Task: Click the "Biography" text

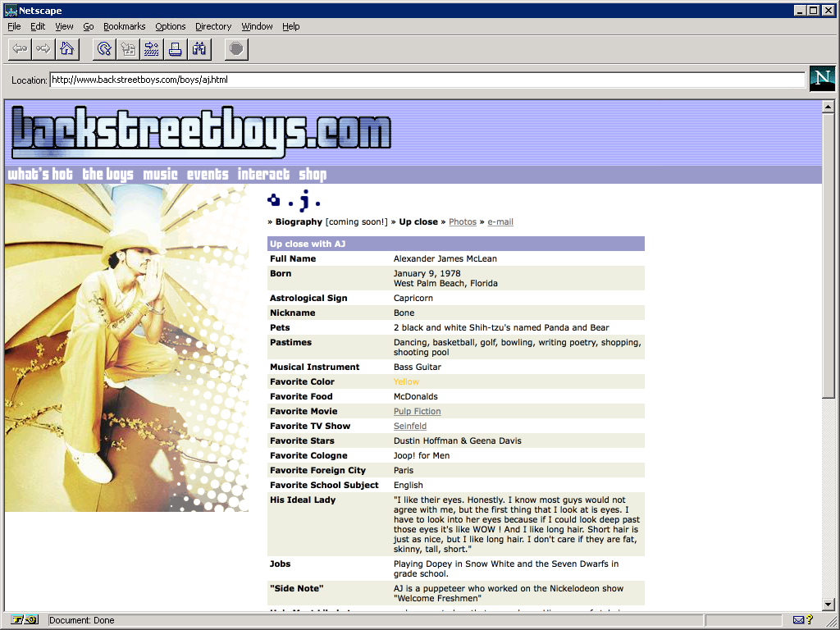Action: point(299,221)
